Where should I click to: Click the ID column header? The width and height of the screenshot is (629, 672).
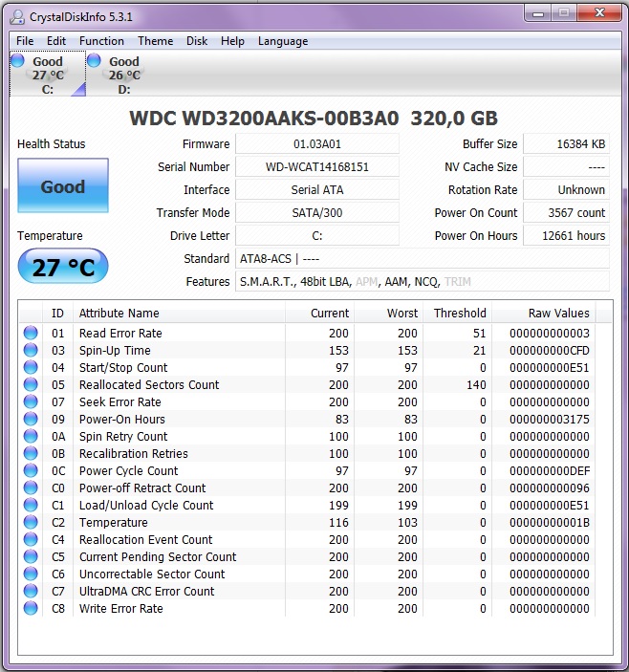(58, 313)
